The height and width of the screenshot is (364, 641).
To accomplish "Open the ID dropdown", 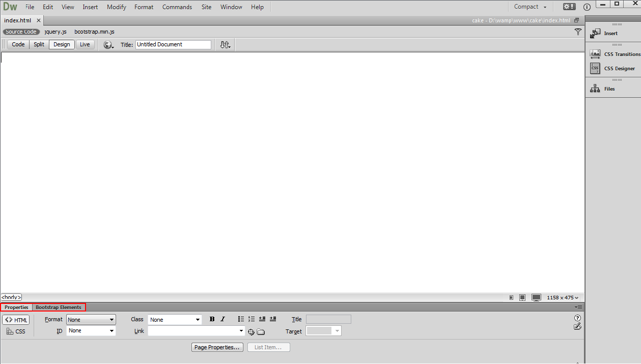I will click(x=91, y=331).
